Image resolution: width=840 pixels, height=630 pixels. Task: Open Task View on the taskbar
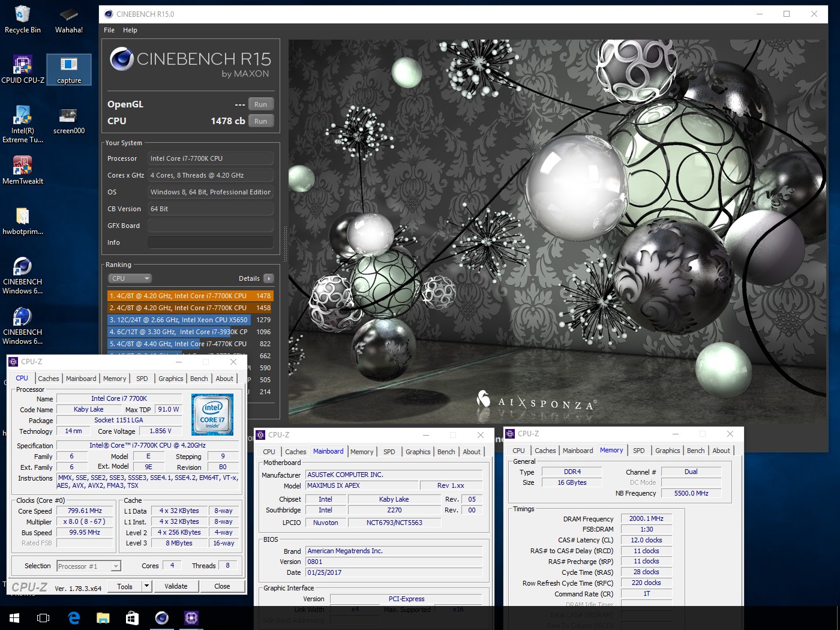click(x=43, y=618)
